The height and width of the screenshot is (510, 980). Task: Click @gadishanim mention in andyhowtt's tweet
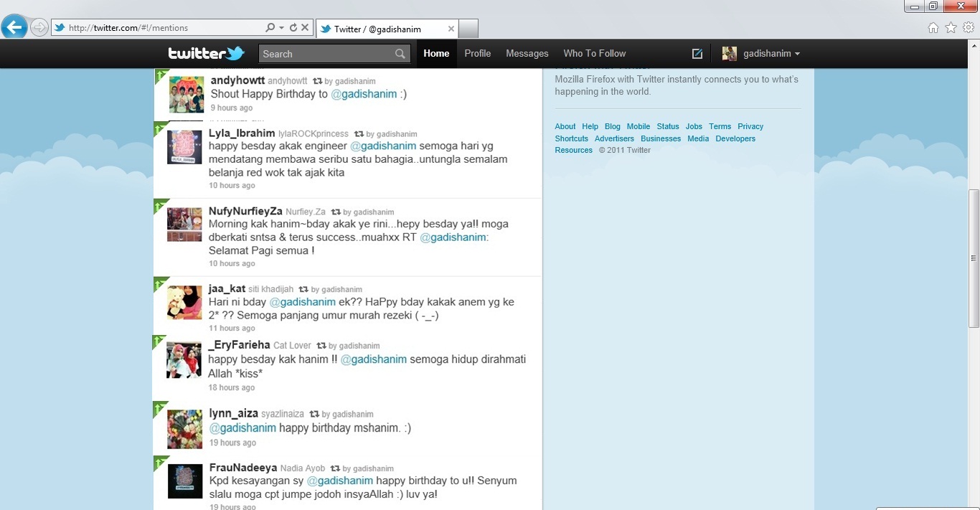[364, 94]
